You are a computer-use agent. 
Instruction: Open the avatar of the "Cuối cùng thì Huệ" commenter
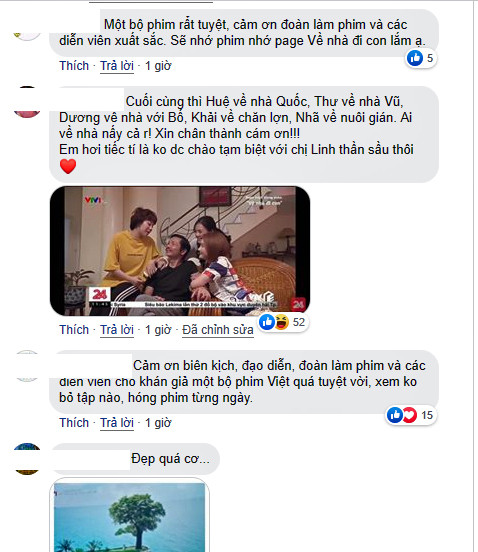pyautogui.click(x=27, y=102)
